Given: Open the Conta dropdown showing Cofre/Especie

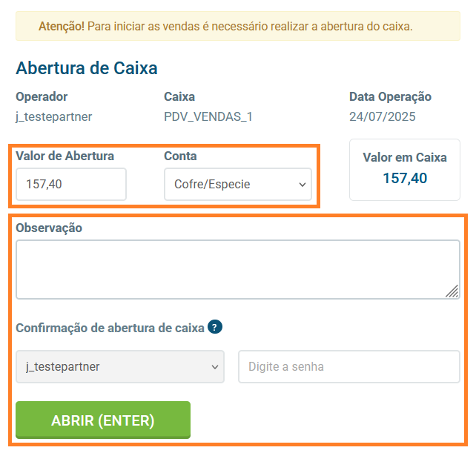Looking at the screenshot, I should coord(237,185).
